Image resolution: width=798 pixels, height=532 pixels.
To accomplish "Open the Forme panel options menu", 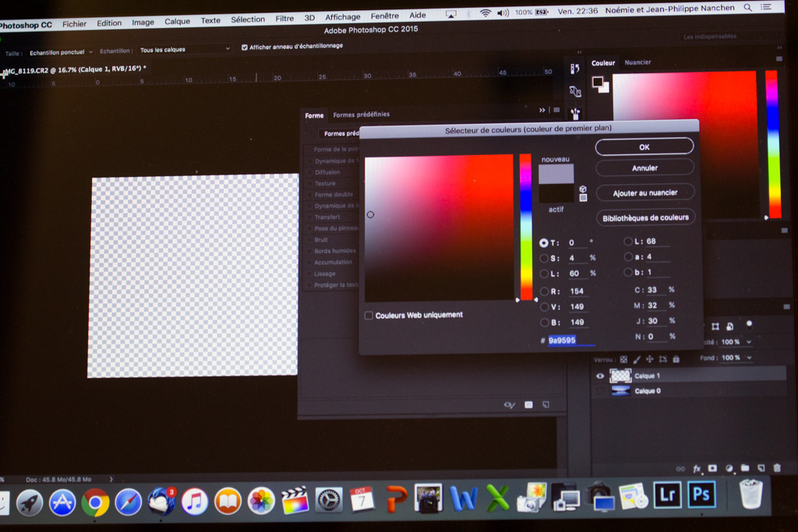I will tap(556, 110).
